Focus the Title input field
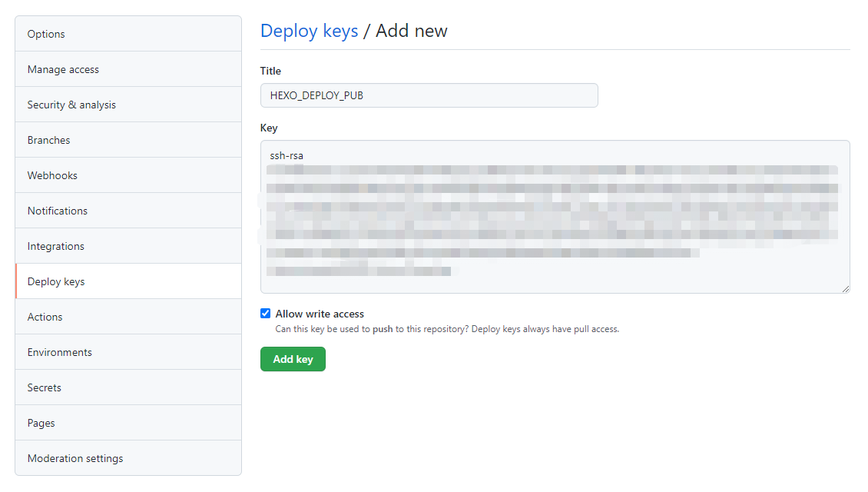 point(429,95)
